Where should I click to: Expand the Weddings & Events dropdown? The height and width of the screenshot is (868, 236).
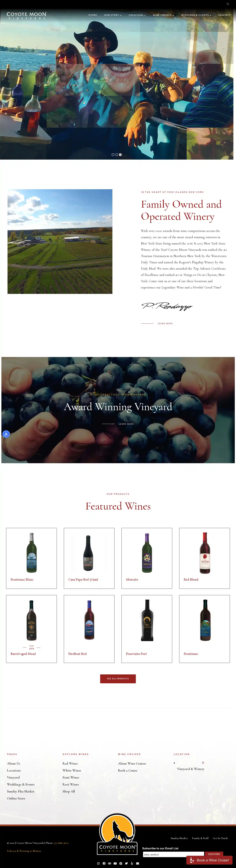coord(196,15)
